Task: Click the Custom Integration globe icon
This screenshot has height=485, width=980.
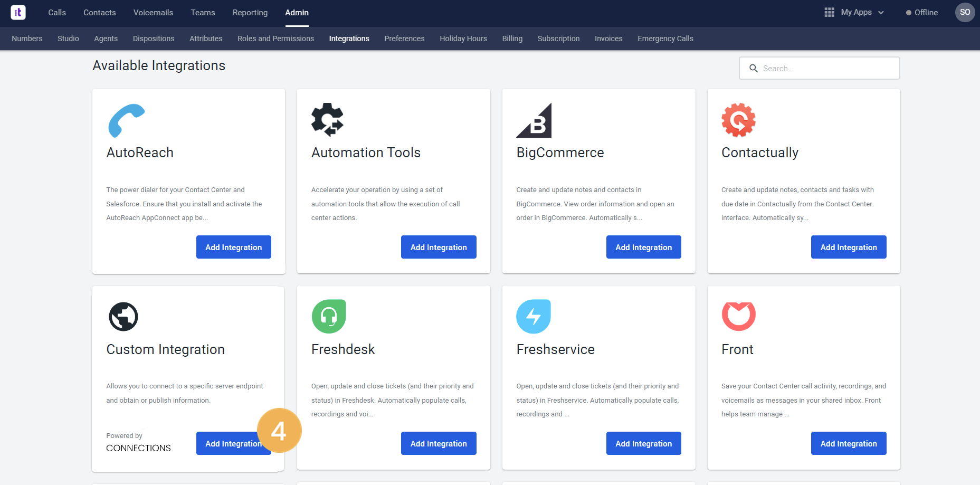Action: click(x=123, y=317)
